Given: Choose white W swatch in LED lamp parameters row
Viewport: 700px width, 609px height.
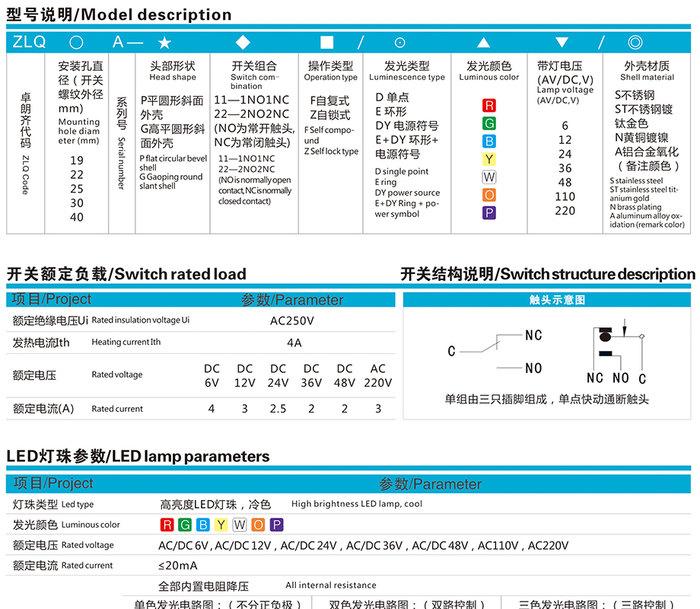Looking at the screenshot, I should 240,525.
